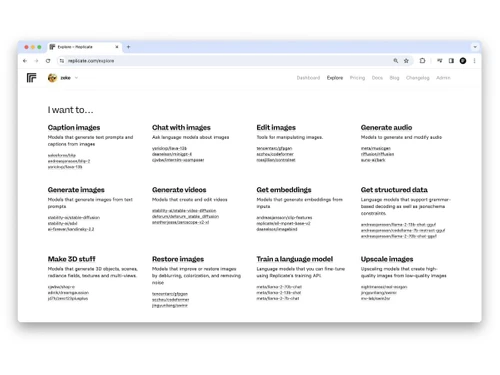Open stability-ai/sdxl model link
This screenshot has width=500, height=375.
62,223
